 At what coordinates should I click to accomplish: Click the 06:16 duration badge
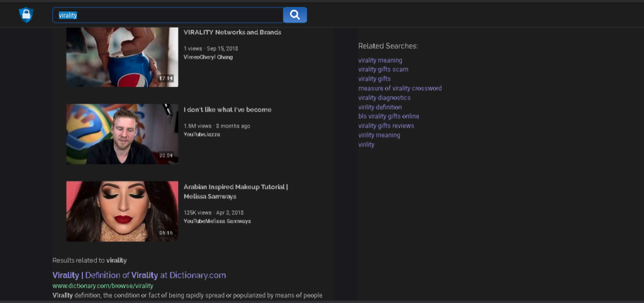coord(166,233)
